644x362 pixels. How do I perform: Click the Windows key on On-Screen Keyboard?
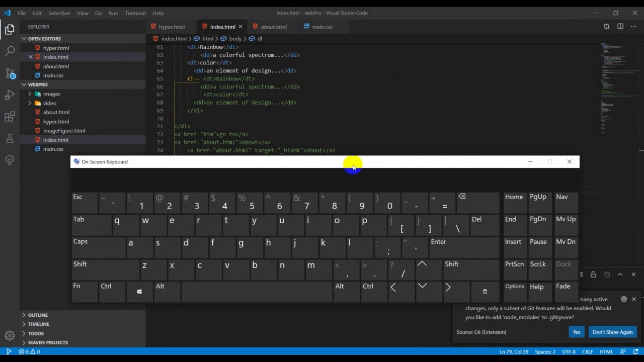tap(139, 292)
